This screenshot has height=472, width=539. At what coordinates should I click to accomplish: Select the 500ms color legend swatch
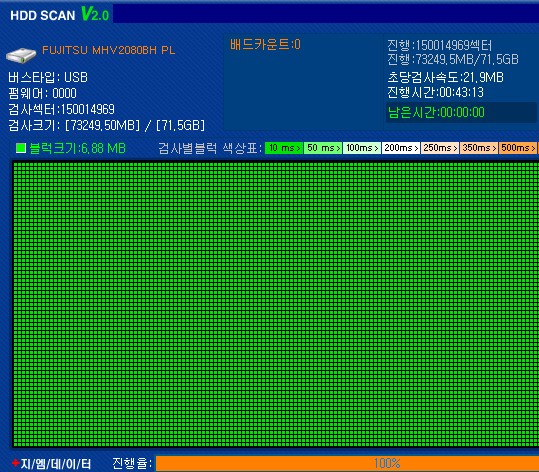click(x=518, y=148)
